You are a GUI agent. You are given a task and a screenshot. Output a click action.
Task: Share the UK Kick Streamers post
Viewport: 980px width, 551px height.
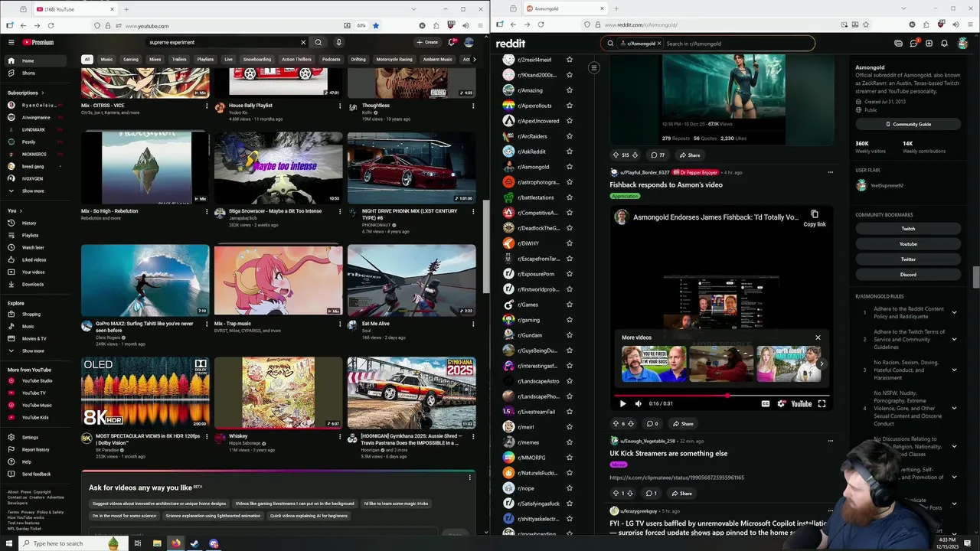point(681,493)
